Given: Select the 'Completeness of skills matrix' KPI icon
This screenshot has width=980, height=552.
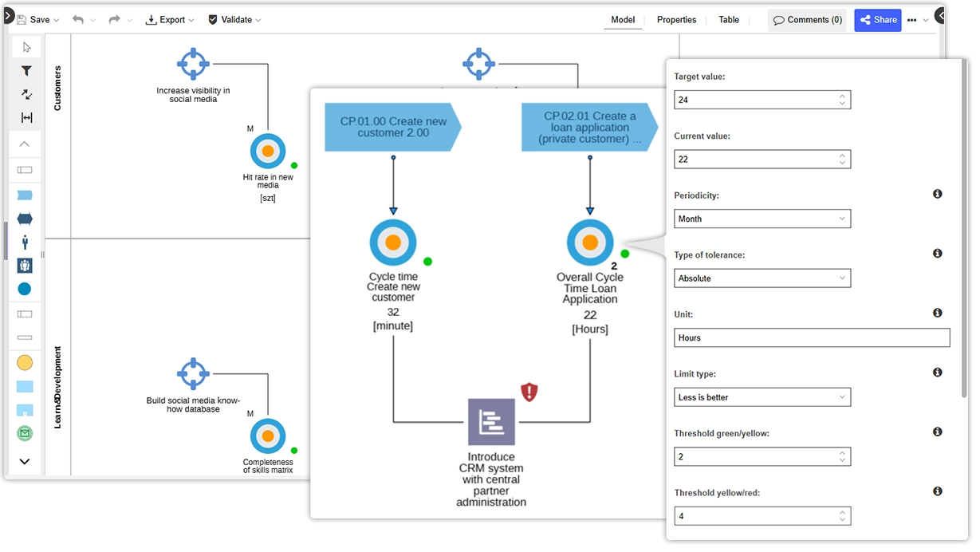Looking at the screenshot, I should tap(268, 436).
